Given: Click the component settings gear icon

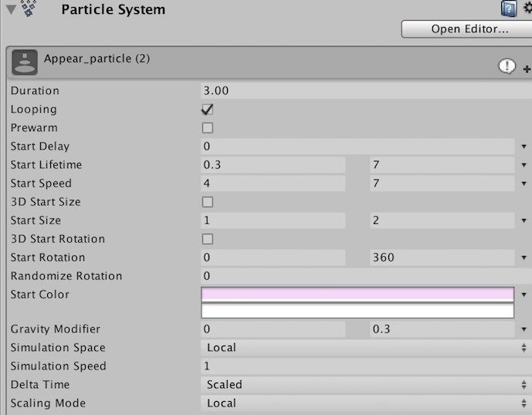Looking at the screenshot, I should (527, 8).
